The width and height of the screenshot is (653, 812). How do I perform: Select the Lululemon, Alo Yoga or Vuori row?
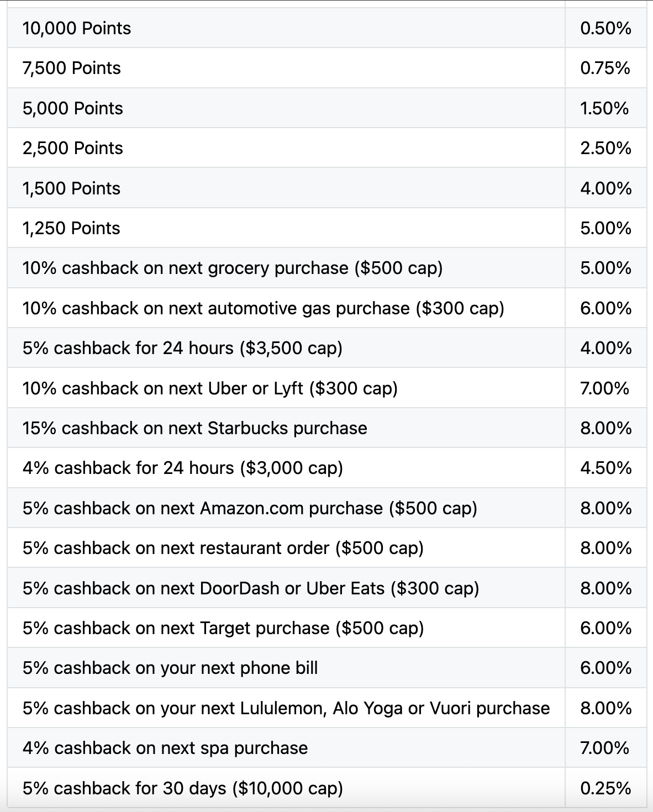tap(286, 708)
